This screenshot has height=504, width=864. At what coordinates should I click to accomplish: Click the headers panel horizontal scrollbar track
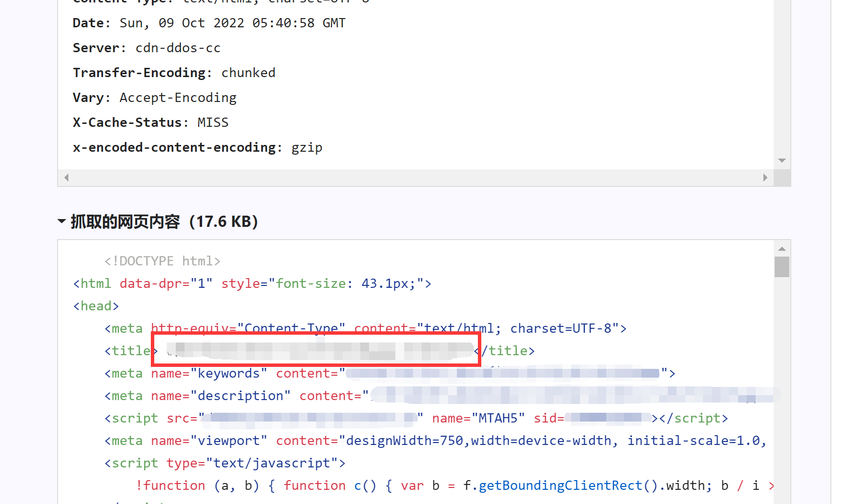415,178
